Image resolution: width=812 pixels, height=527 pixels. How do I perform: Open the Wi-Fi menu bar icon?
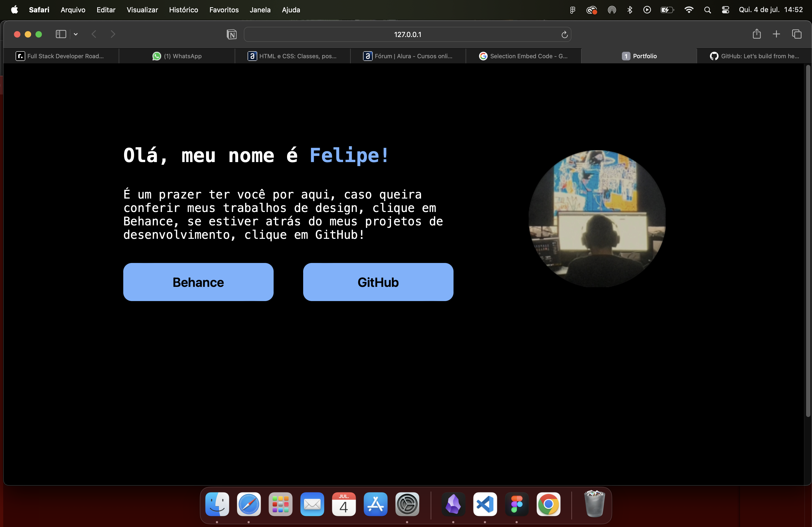689,10
